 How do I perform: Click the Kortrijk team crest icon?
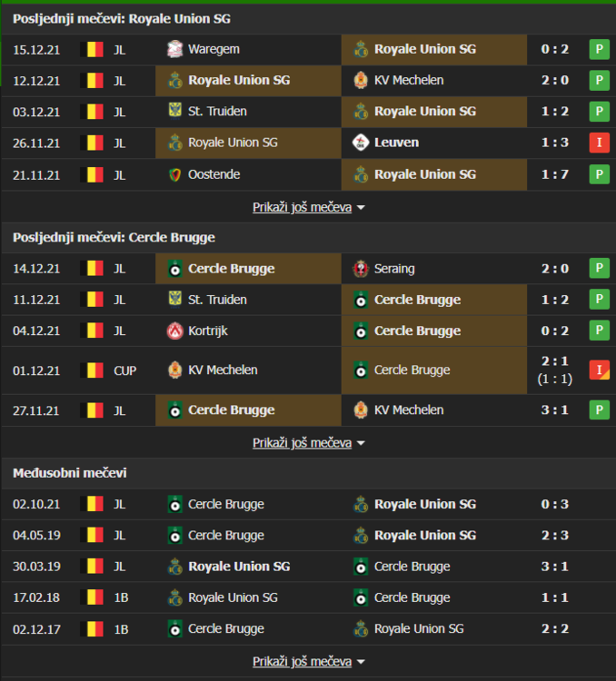pos(175,331)
